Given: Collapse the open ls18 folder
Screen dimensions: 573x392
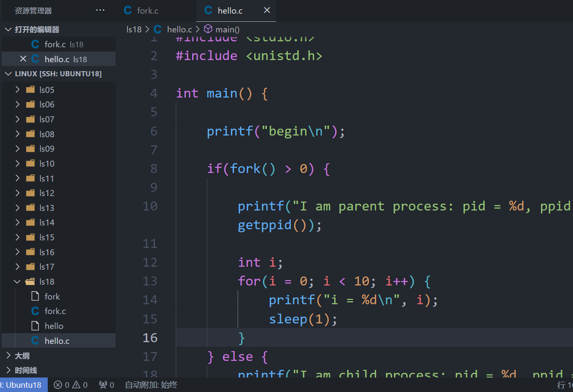Looking at the screenshot, I should point(17,282).
